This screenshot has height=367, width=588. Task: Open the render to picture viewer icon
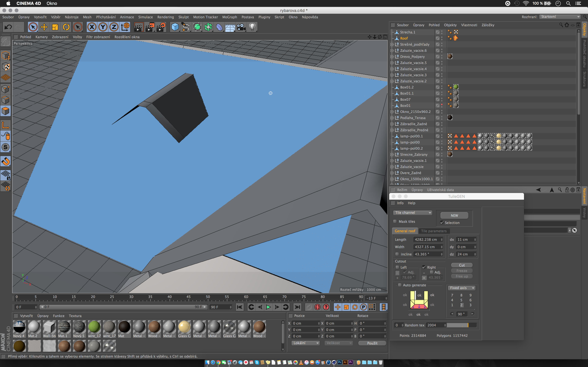point(150,27)
